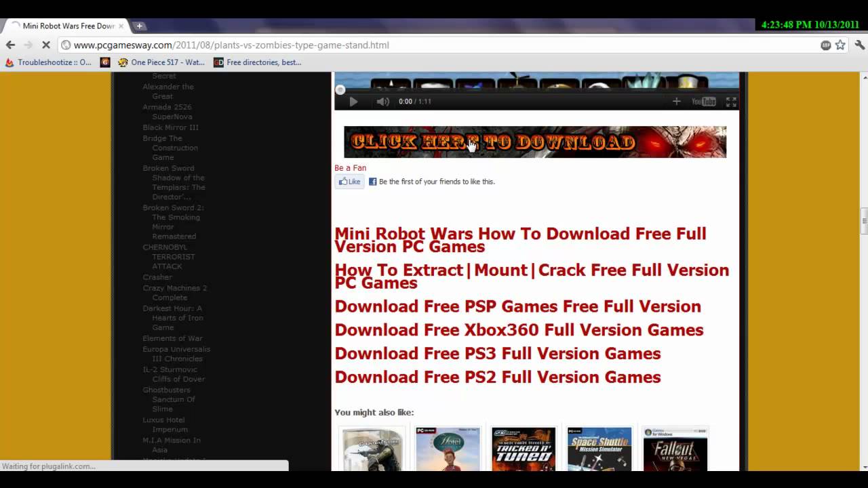Open Bridge The Construction Game link

point(170,148)
